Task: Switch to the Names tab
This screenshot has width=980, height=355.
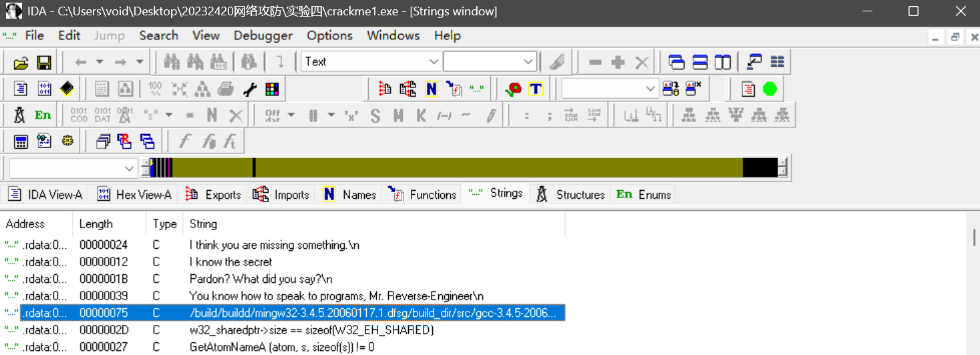Action: click(349, 195)
